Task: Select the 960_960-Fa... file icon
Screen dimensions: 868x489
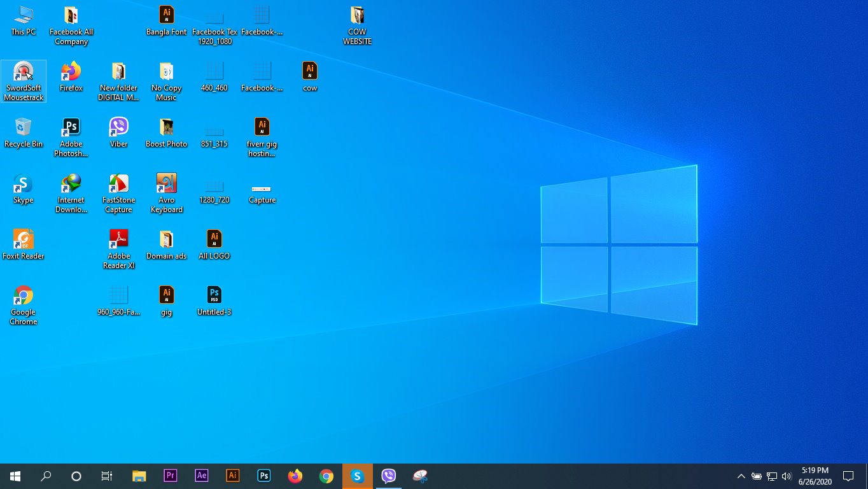Action: 119,301
